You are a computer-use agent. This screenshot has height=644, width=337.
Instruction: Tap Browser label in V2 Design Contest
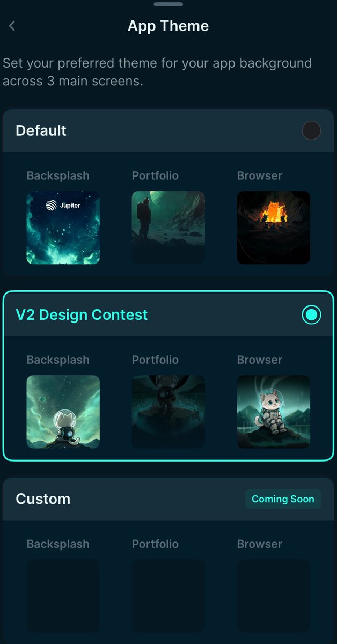[260, 360]
